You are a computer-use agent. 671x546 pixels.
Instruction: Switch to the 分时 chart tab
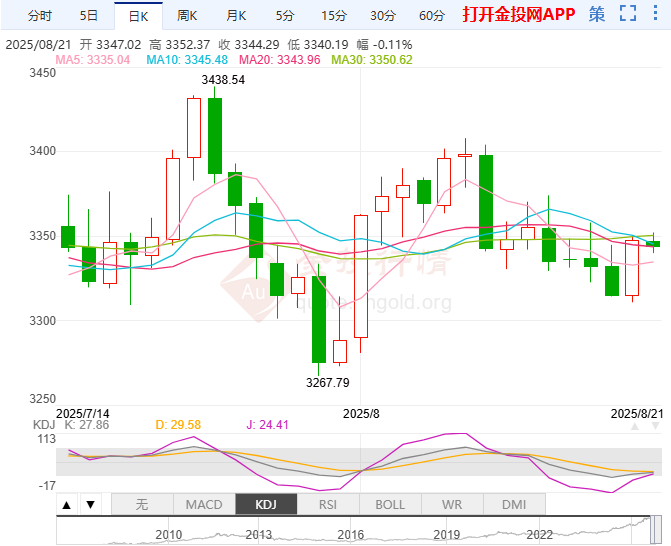click(x=39, y=16)
